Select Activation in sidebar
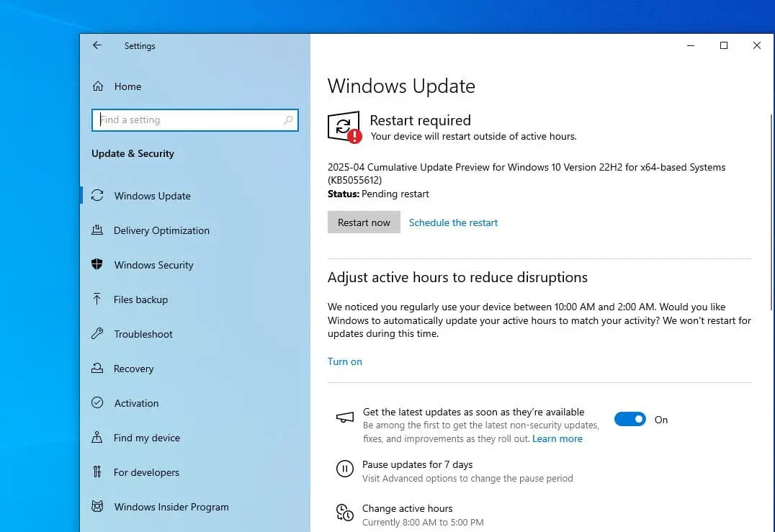The height and width of the screenshot is (532, 775). [196, 403]
